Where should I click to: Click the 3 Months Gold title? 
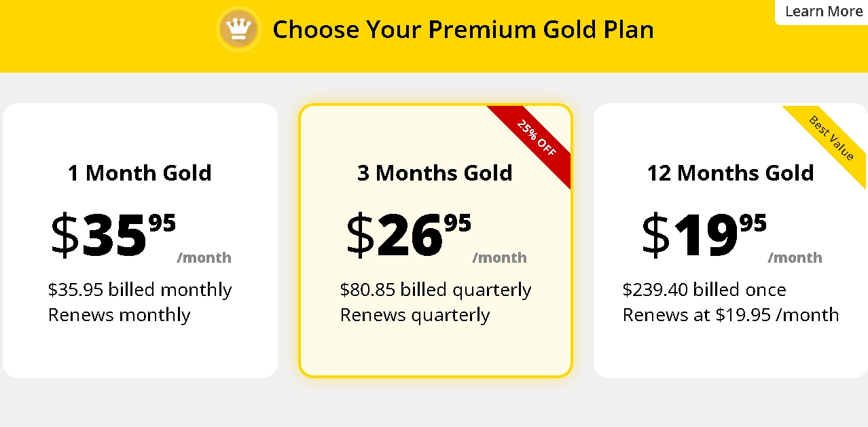point(435,173)
